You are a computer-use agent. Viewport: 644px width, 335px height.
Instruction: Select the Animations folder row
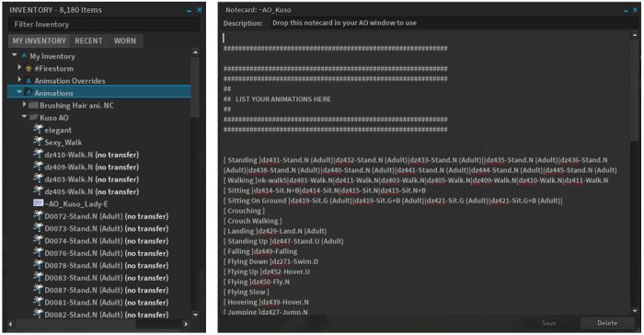click(x=99, y=92)
